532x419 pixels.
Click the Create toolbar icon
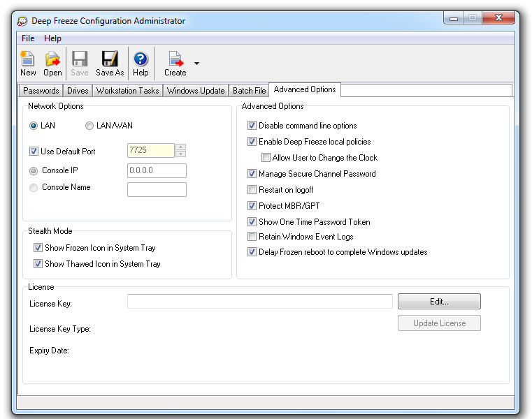[175, 63]
